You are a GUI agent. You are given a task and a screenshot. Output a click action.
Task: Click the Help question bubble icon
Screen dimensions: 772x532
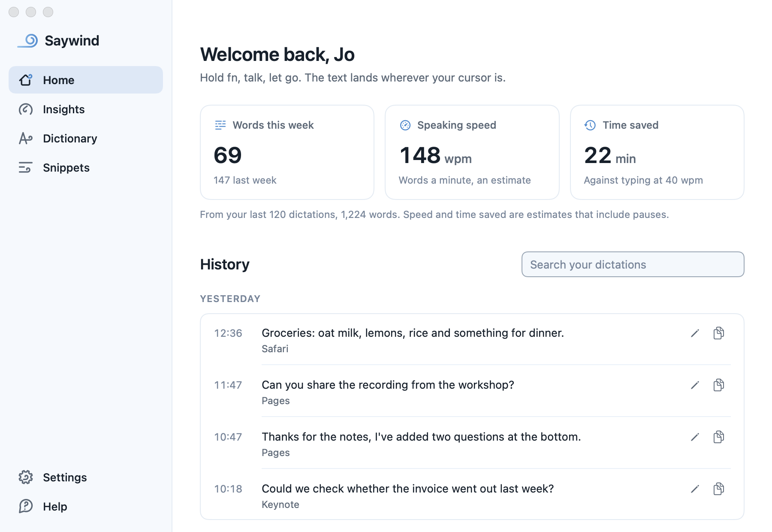point(26,506)
